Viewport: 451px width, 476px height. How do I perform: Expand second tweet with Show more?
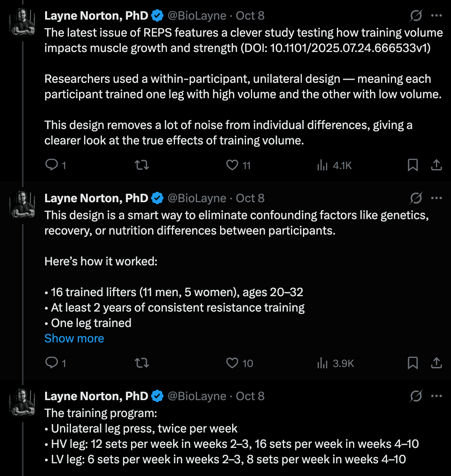[x=74, y=339]
